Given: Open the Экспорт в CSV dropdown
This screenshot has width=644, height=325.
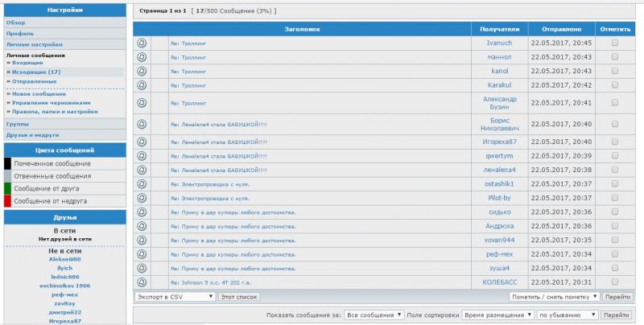Looking at the screenshot, I should [x=175, y=297].
